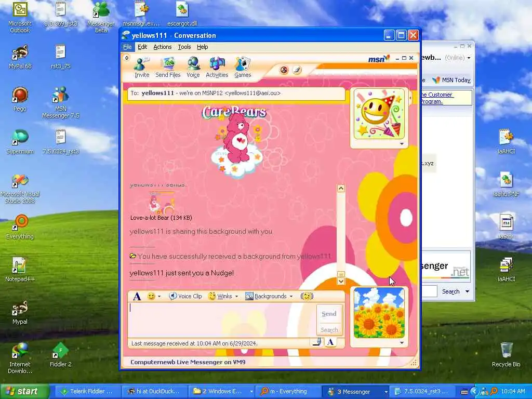Open MSN Today in Messenger window
532x399 pixels.
[451, 80]
